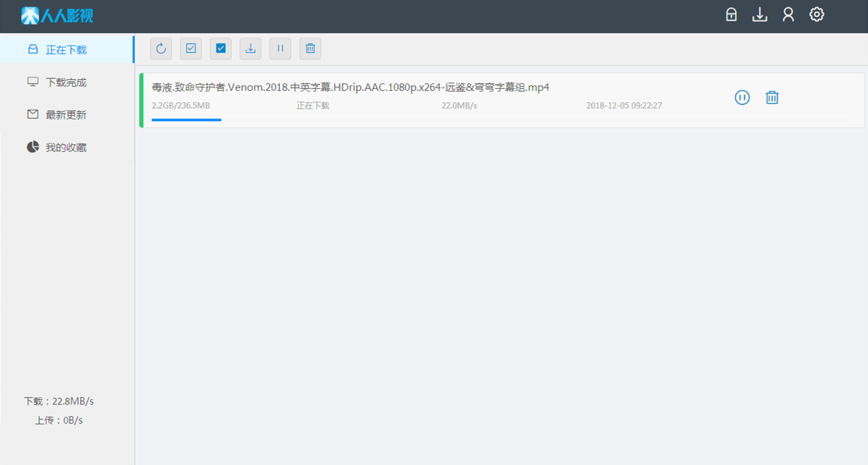Click the outlined select-all checkbox button
Viewport: 868px width, 465px height.
191,48
